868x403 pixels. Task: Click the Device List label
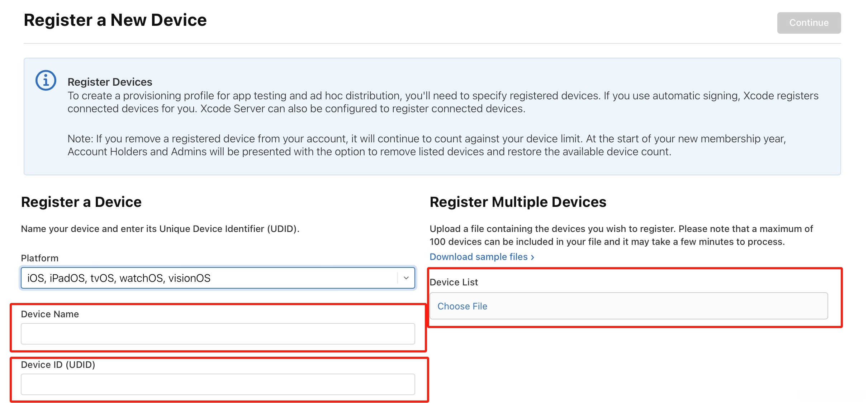[454, 282]
